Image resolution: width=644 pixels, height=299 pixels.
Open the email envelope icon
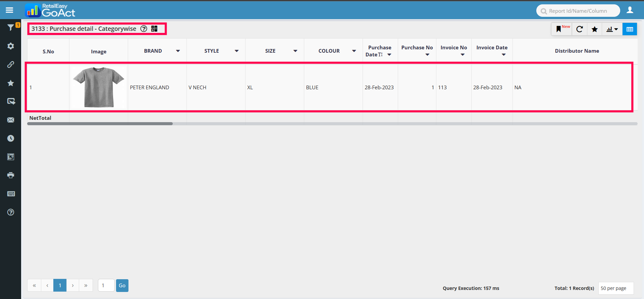click(x=11, y=120)
